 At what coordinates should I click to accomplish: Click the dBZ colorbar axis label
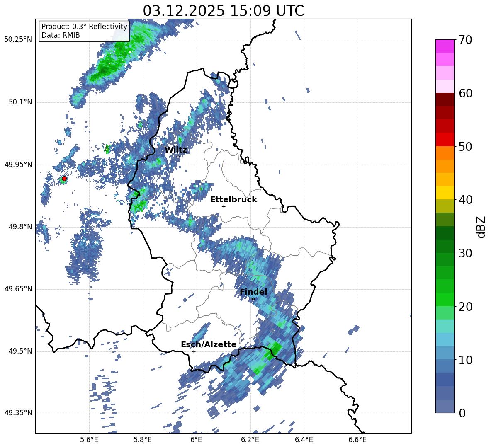481,227
